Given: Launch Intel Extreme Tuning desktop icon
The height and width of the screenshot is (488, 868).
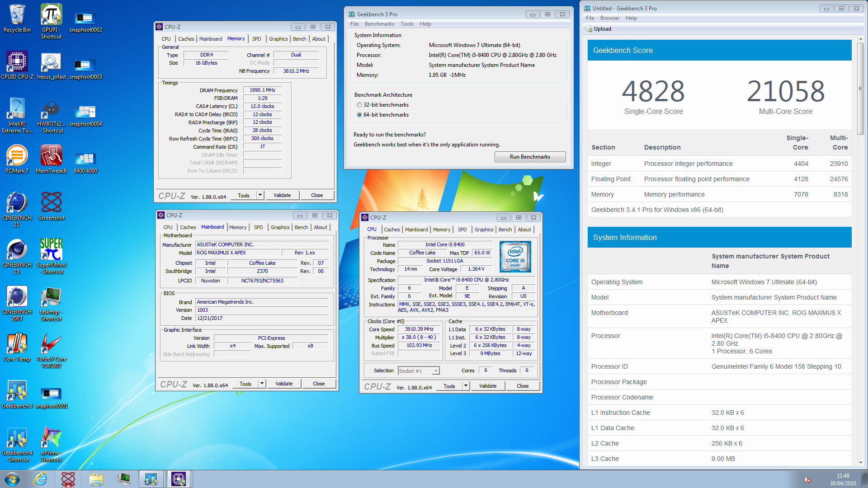Looking at the screenshot, I should (x=17, y=116).
